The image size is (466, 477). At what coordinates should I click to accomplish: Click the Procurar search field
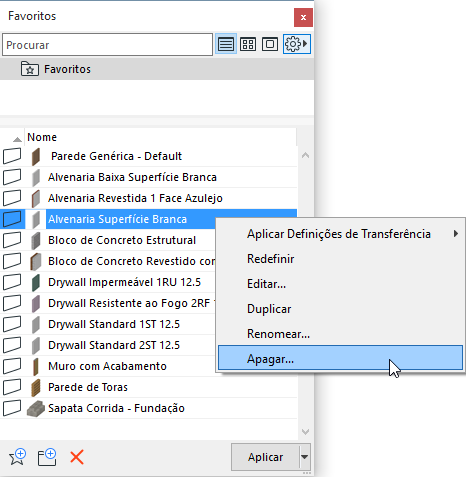[107, 45]
